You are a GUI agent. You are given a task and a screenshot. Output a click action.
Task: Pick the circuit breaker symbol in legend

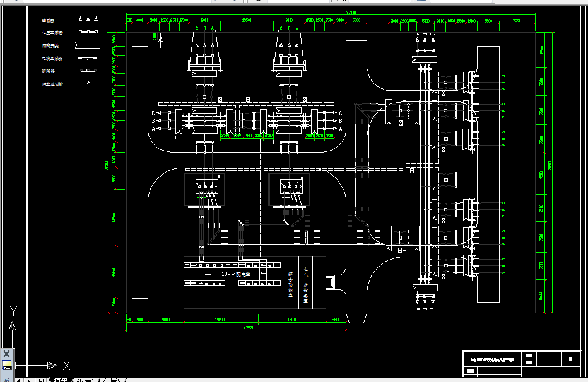88,71
